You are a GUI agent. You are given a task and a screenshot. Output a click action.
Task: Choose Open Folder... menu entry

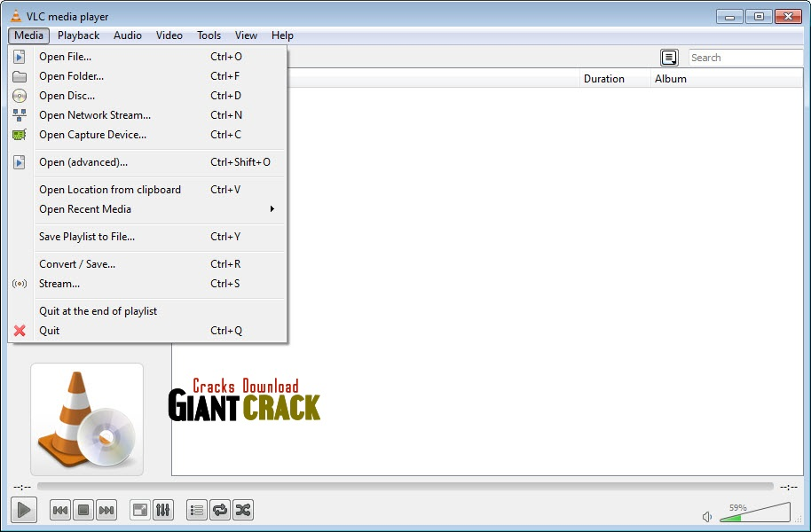147,76
